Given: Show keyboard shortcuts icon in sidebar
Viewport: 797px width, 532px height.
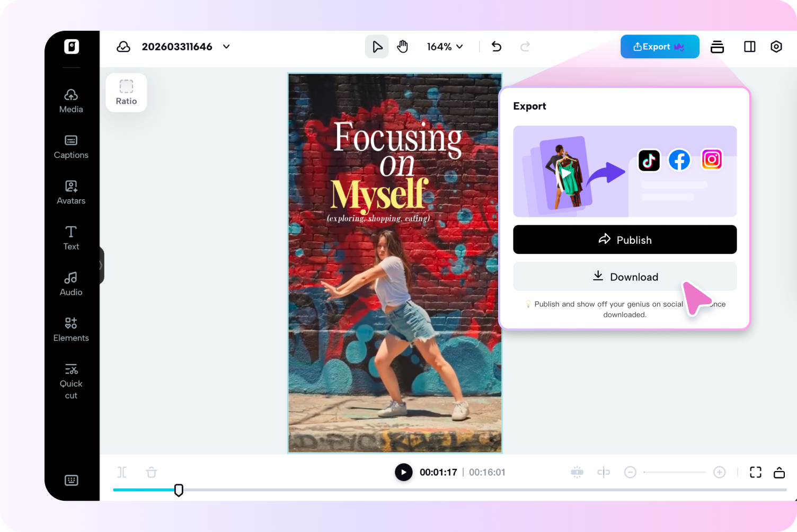Looking at the screenshot, I should [72, 480].
